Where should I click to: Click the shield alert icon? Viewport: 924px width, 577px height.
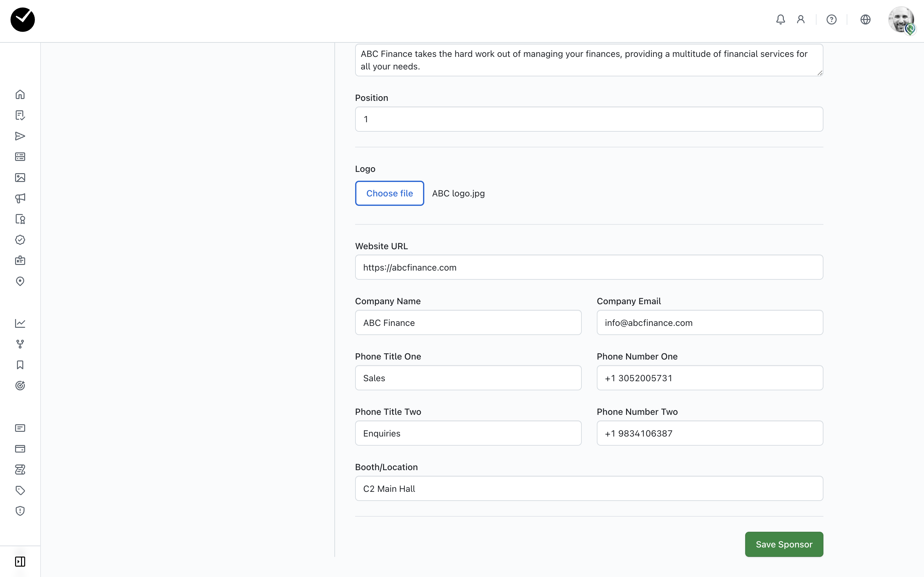(20, 511)
